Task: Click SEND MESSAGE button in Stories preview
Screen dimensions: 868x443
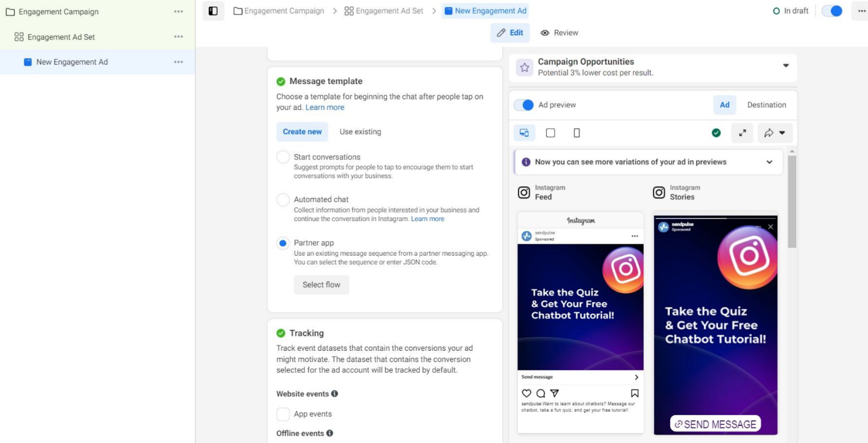Action: 716,424
